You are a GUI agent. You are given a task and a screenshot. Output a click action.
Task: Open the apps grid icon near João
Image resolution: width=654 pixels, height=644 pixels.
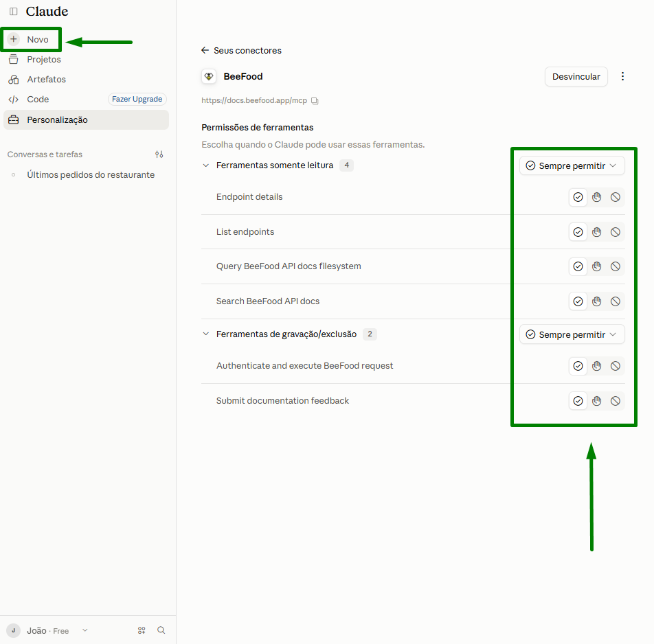(x=142, y=630)
